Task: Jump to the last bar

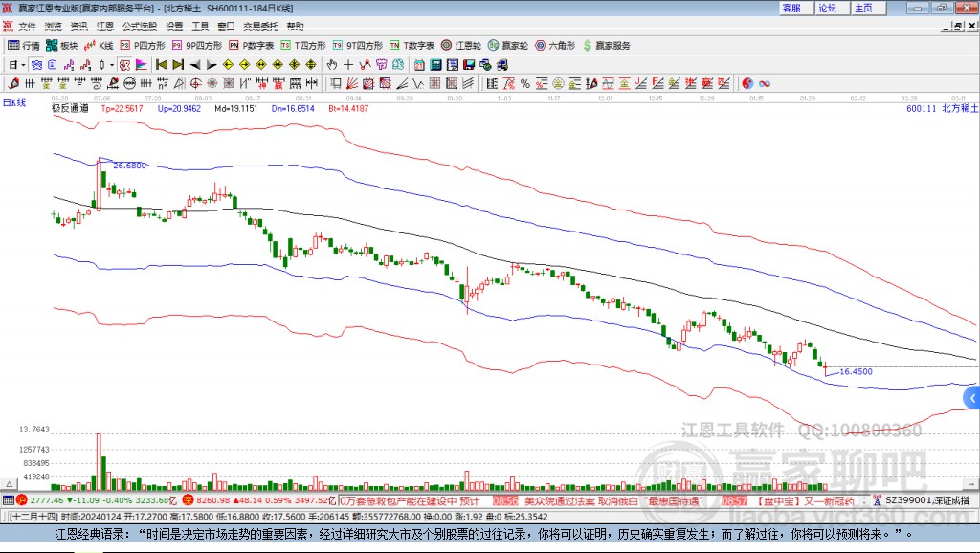Action: pyautogui.click(x=178, y=65)
